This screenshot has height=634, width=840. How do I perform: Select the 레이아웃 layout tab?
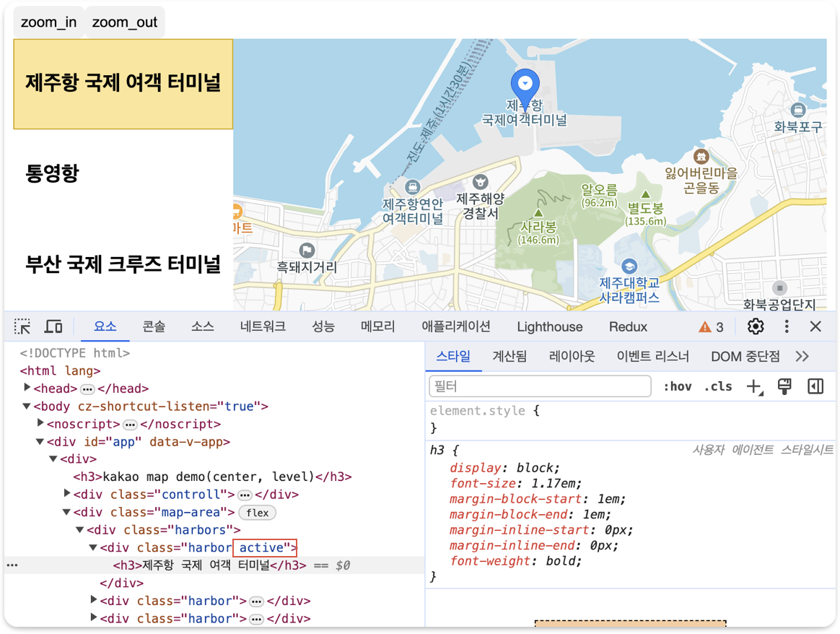click(x=572, y=357)
